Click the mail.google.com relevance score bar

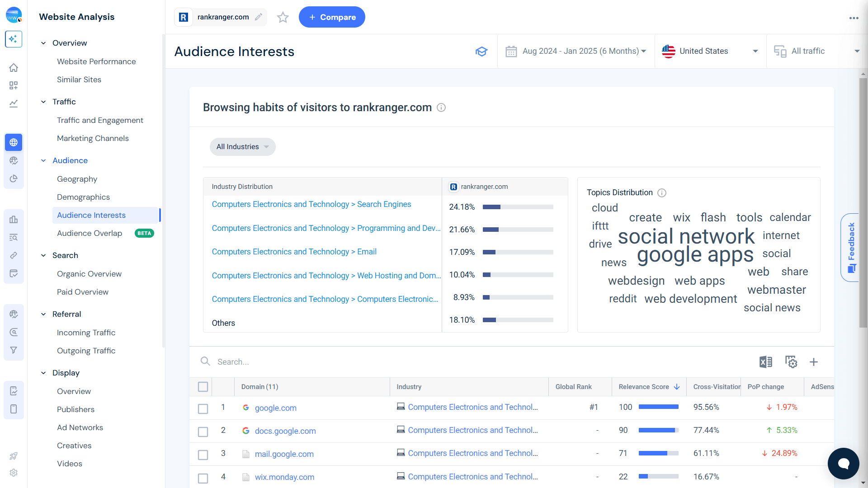coord(659,453)
